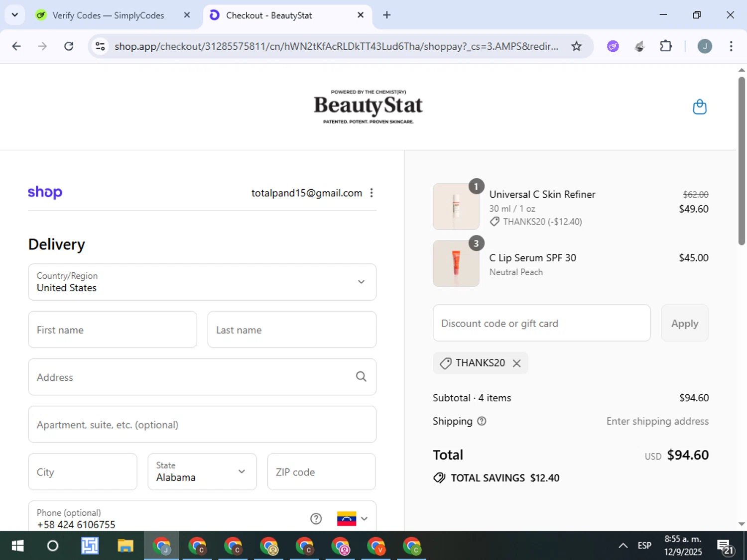This screenshot has height=560, width=747.
Task: Click the ESP language indicator
Action: point(644,546)
